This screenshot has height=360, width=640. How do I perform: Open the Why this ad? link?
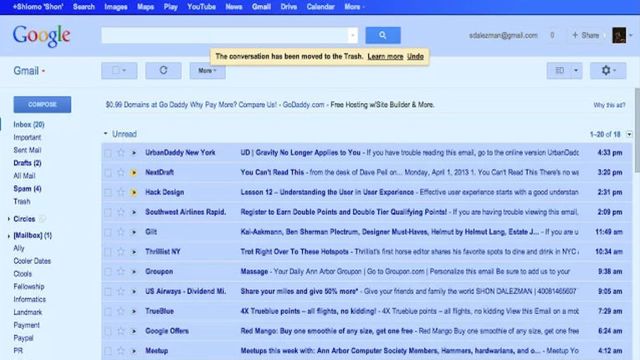pyautogui.click(x=609, y=105)
